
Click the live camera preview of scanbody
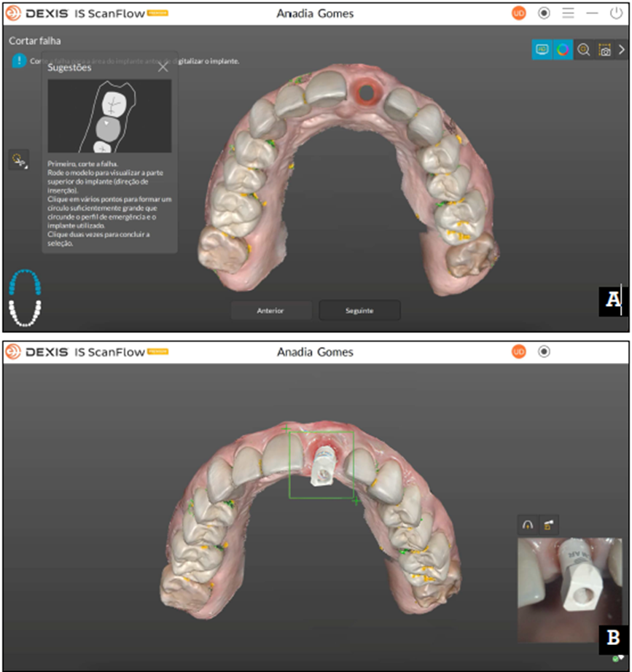pos(569,590)
